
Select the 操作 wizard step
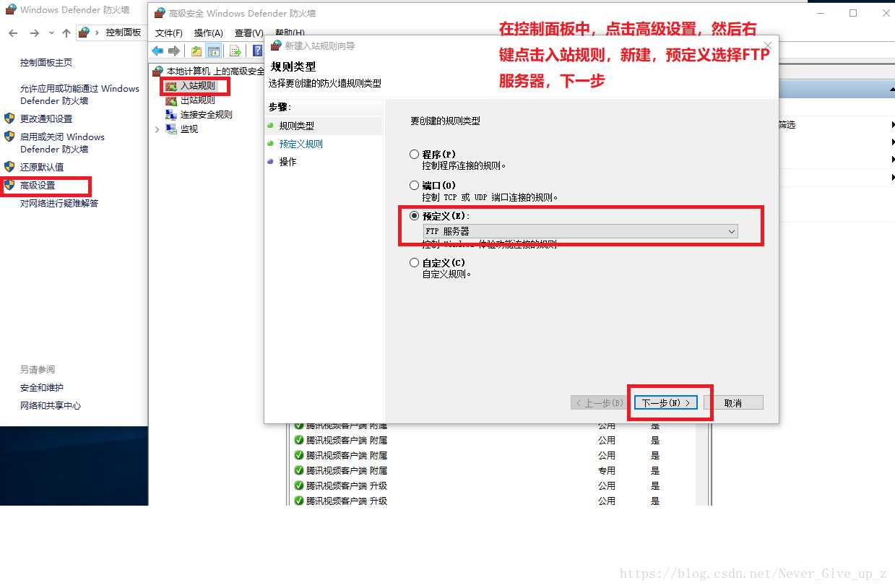(x=287, y=162)
